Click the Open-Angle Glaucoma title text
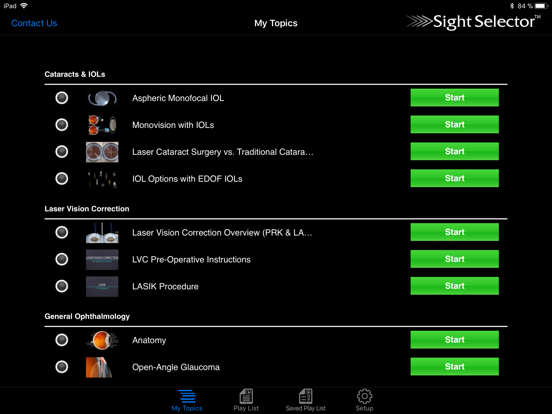Image resolution: width=552 pixels, height=414 pixels. pyautogui.click(x=176, y=367)
